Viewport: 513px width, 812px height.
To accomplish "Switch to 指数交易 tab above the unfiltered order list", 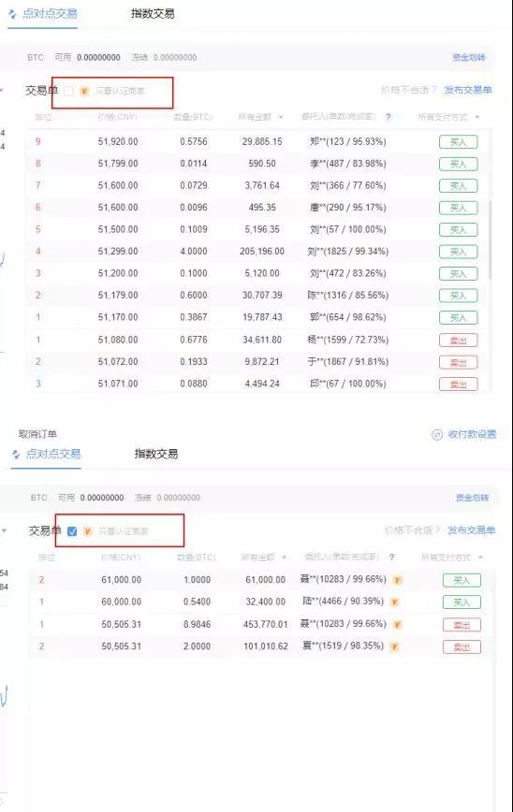I will pyautogui.click(x=153, y=14).
